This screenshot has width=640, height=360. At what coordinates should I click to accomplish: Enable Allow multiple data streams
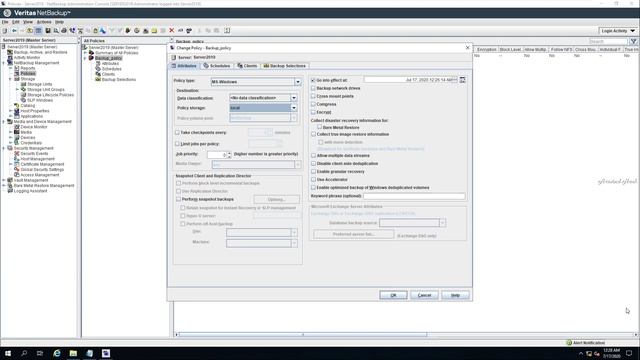[313, 156]
